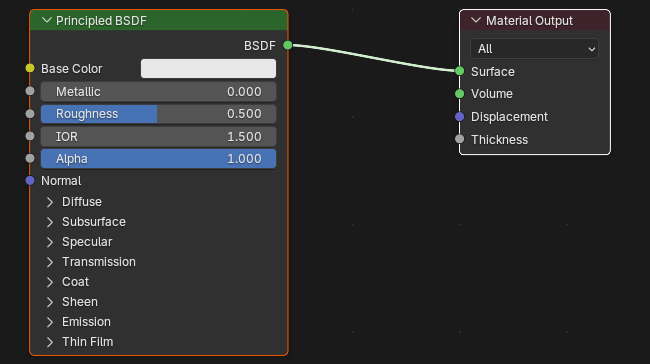Click the IOR value field
This screenshot has width=650, height=364.
pos(158,136)
